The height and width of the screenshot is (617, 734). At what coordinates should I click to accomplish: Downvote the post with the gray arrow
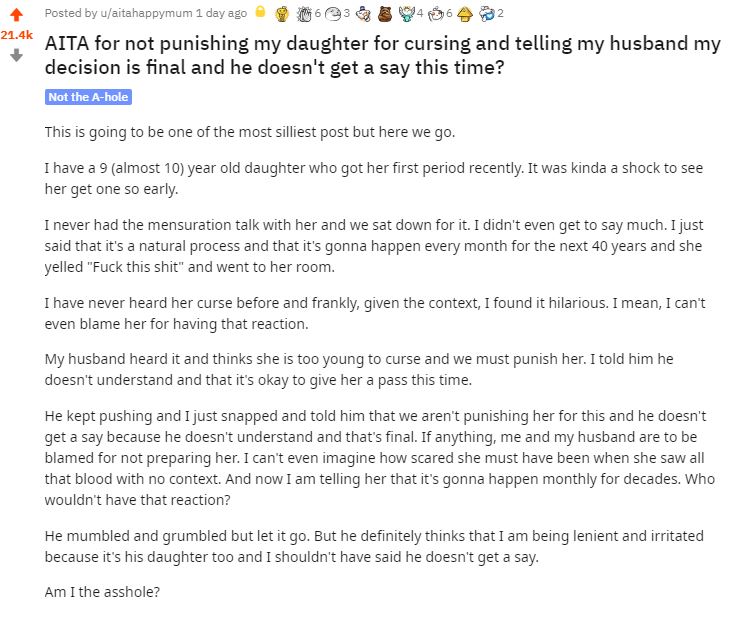(x=16, y=56)
